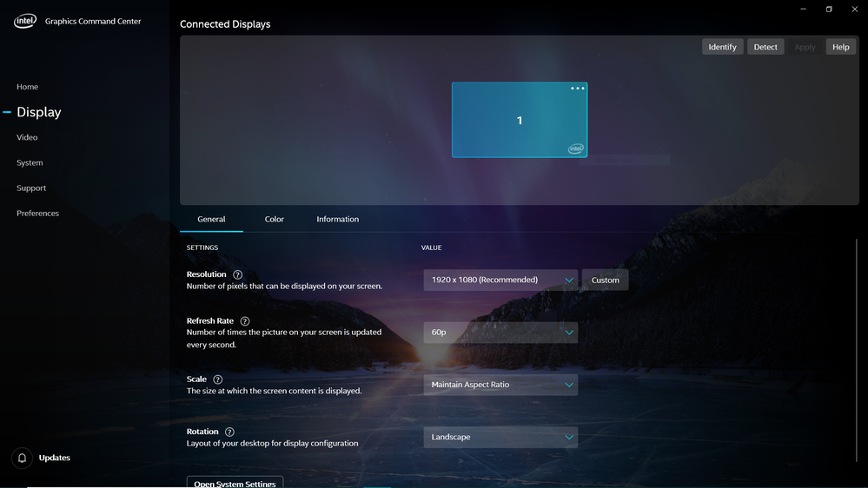The image size is (868, 488).
Task: Click the Resolution setting label
Action: [x=207, y=274]
